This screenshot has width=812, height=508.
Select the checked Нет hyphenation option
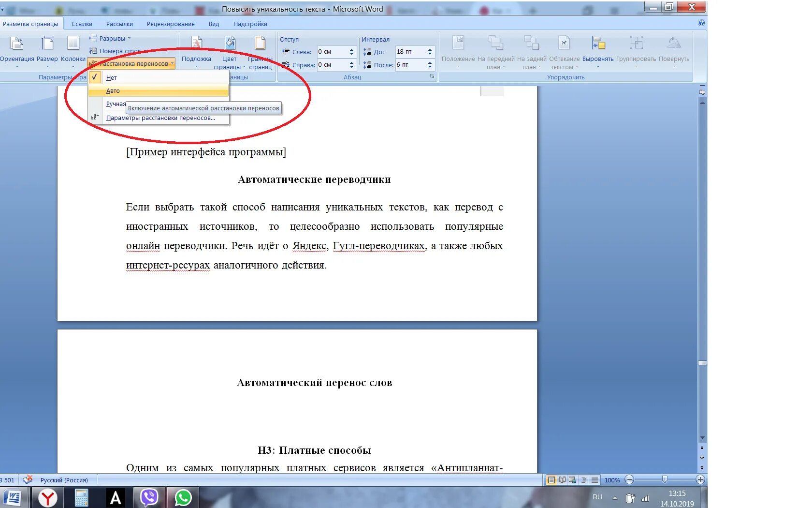159,77
